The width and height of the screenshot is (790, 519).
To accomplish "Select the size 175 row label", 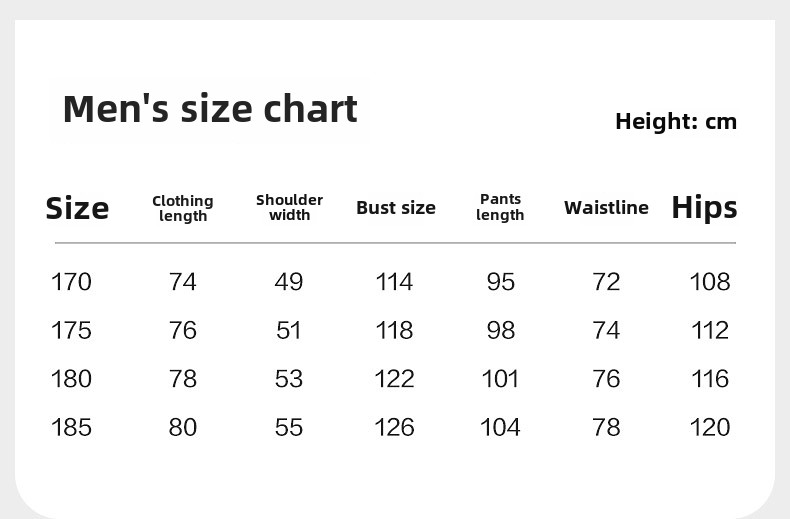I will coord(71,330).
